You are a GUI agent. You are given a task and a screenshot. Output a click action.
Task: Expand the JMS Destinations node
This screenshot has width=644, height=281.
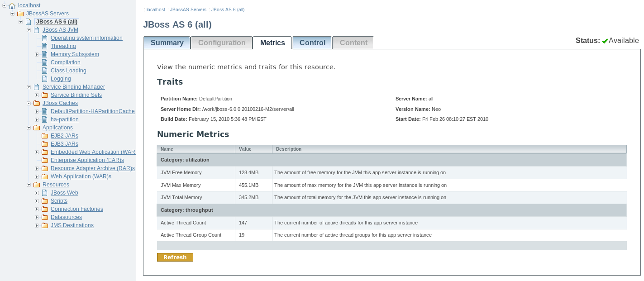tap(37, 225)
